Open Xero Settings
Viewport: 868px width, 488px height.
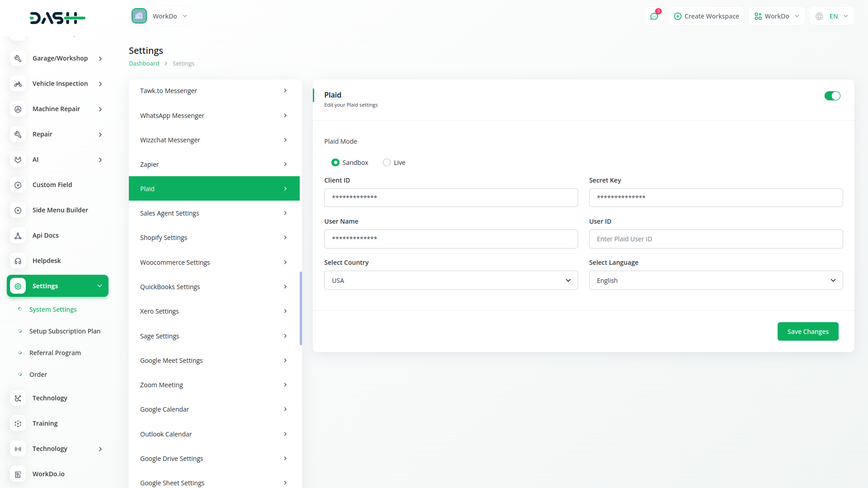click(x=214, y=311)
